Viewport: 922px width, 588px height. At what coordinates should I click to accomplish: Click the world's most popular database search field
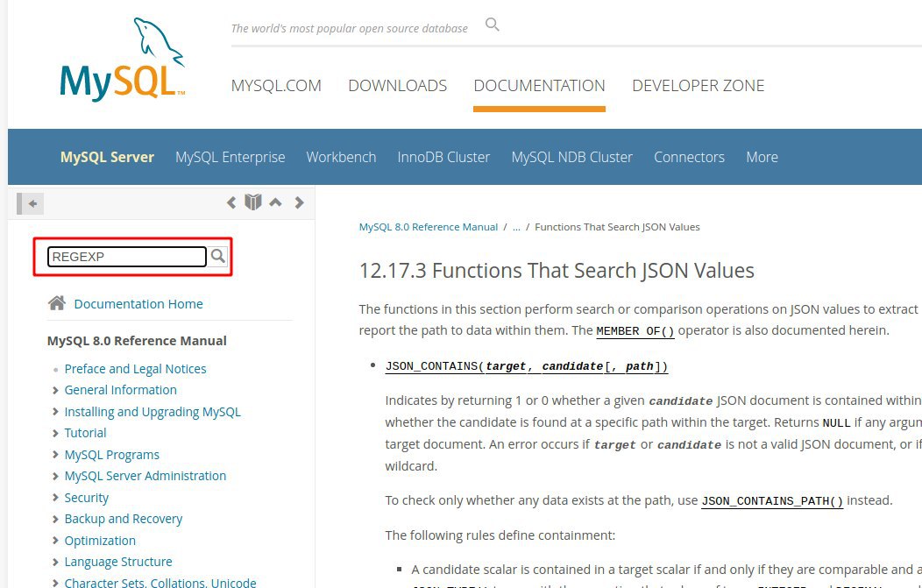click(350, 28)
